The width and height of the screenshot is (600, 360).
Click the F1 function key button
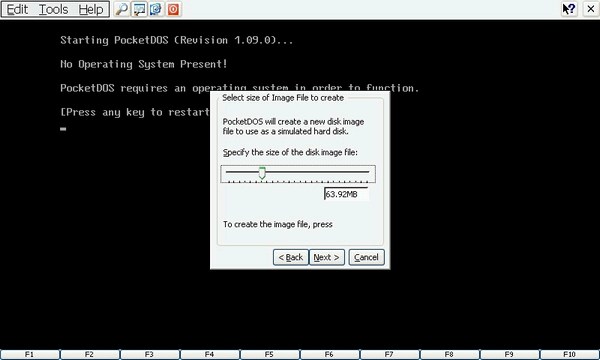click(30, 354)
